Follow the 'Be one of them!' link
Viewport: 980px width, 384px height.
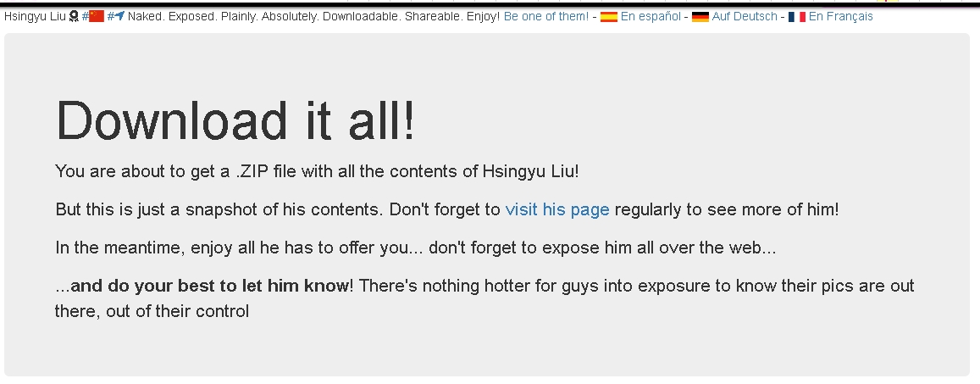click(546, 17)
